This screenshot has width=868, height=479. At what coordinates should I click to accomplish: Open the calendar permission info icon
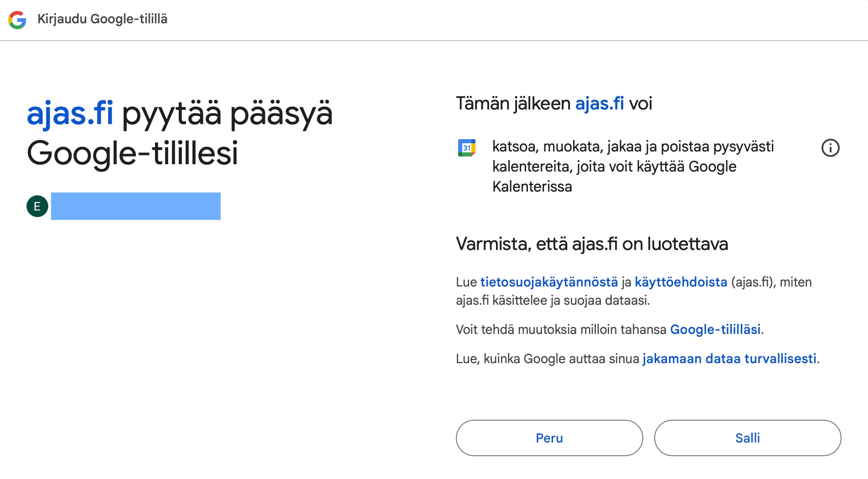pyautogui.click(x=830, y=148)
